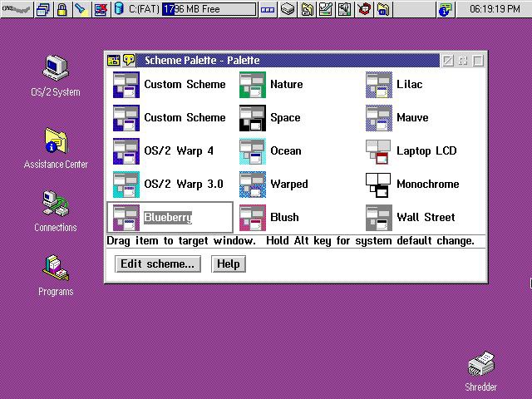
Task: Open the Assistance Center info icon in WarpCenter
Action: click(446, 9)
